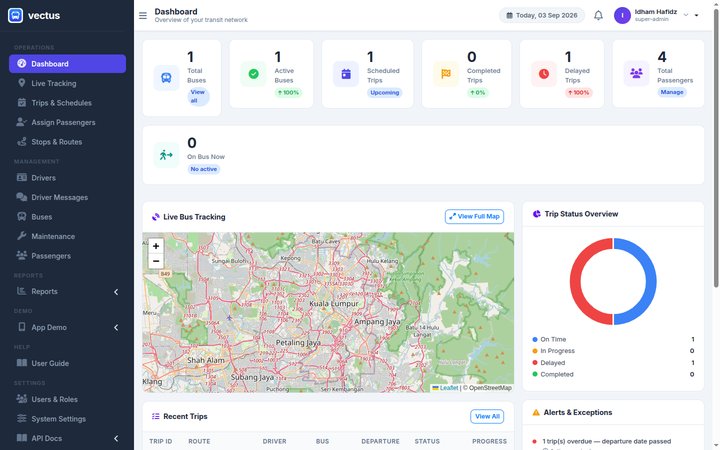Click Kuala Lumpur on the map
720x450 pixels.
pyautogui.click(x=334, y=304)
